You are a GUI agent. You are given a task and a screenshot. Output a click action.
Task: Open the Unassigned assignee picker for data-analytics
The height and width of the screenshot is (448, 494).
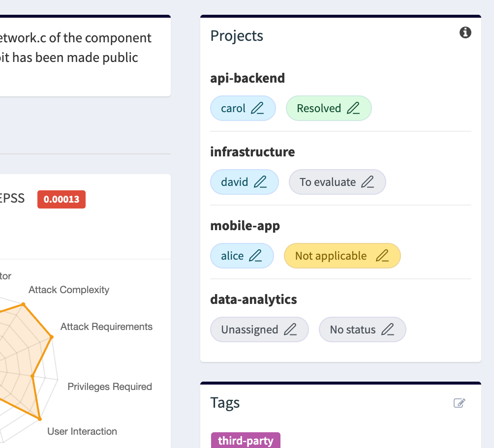[x=259, y=329]
